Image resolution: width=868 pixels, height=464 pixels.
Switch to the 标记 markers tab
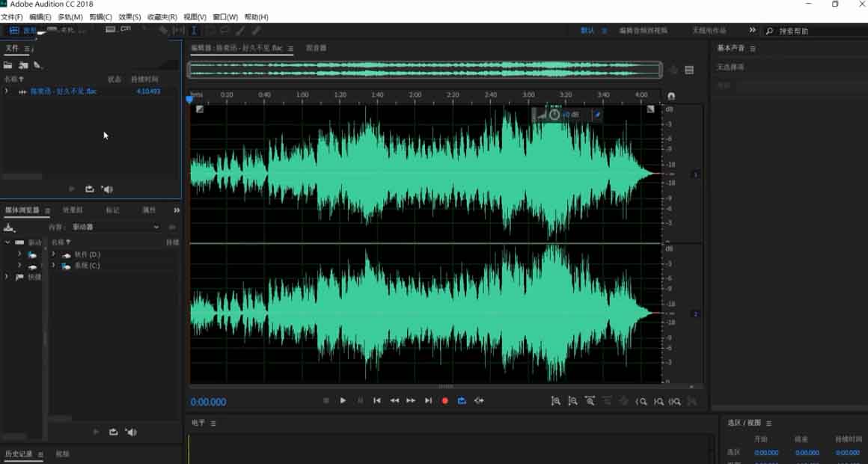[x=112, y=210]
